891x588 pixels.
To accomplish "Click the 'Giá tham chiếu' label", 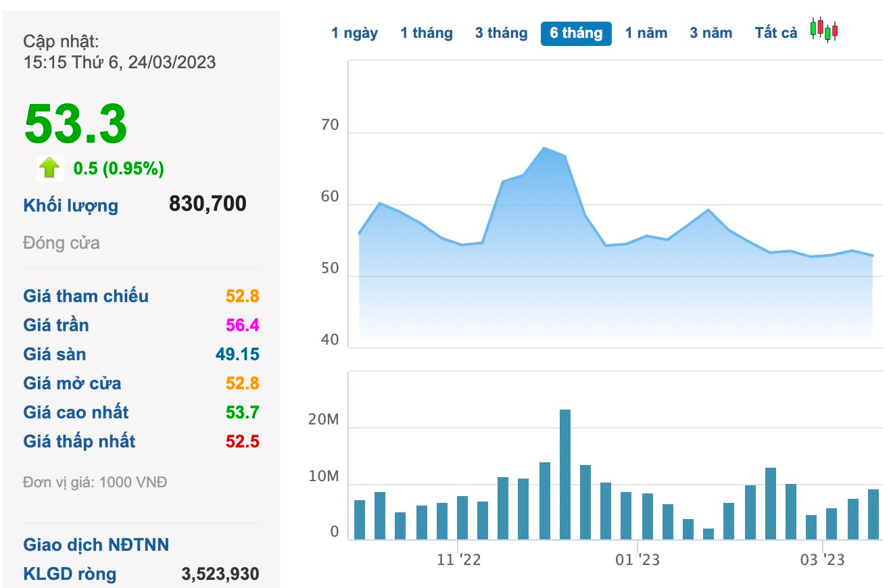I will tap(86, 296).
